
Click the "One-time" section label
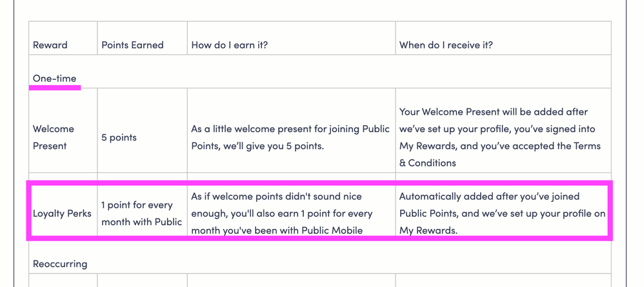[x=54, y=78]
